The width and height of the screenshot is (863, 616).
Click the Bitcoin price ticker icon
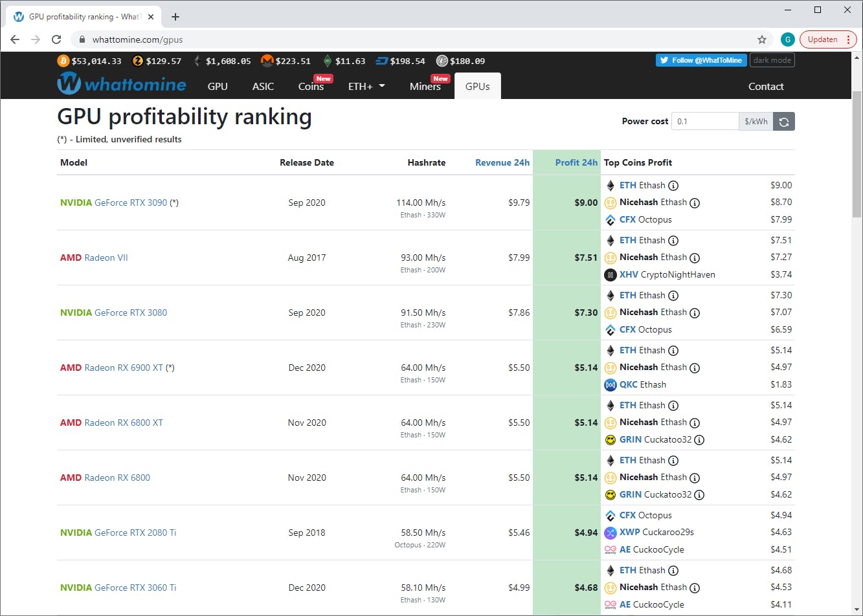63,61
